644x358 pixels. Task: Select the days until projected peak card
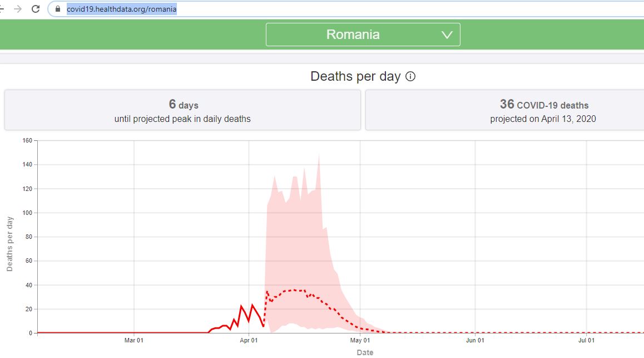click(x=182, y=110)
